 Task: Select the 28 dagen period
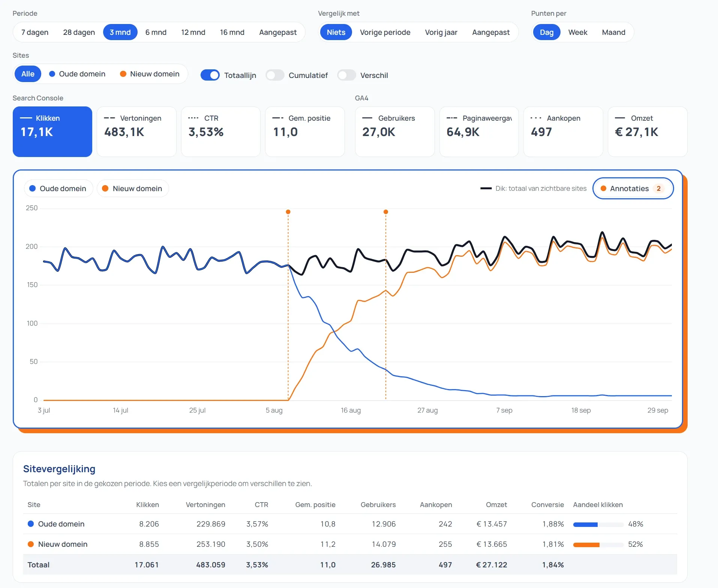(79, 32)
